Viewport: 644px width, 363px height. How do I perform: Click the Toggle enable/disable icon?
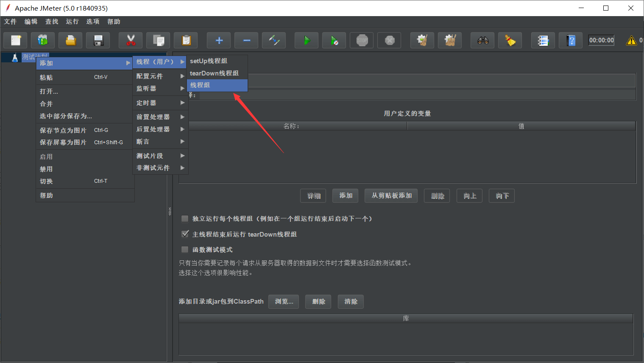click(x=274, y=40)
